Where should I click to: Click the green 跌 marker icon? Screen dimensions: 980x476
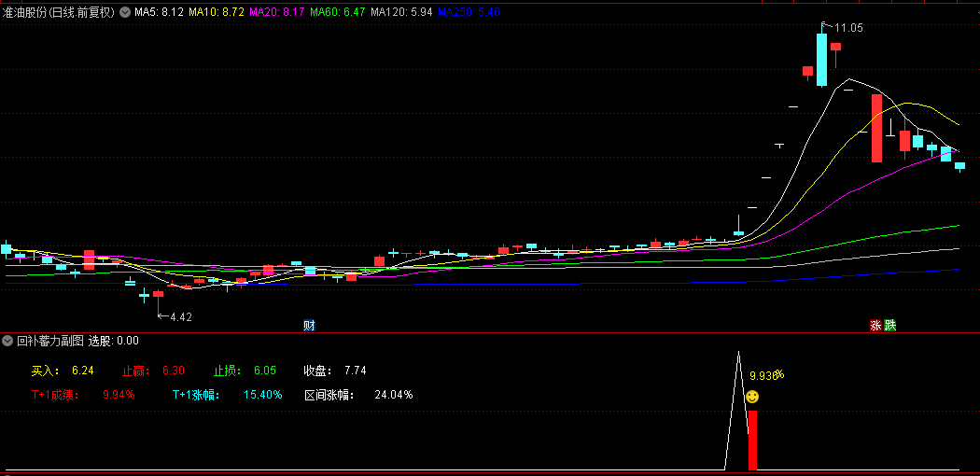coord(889,325)
